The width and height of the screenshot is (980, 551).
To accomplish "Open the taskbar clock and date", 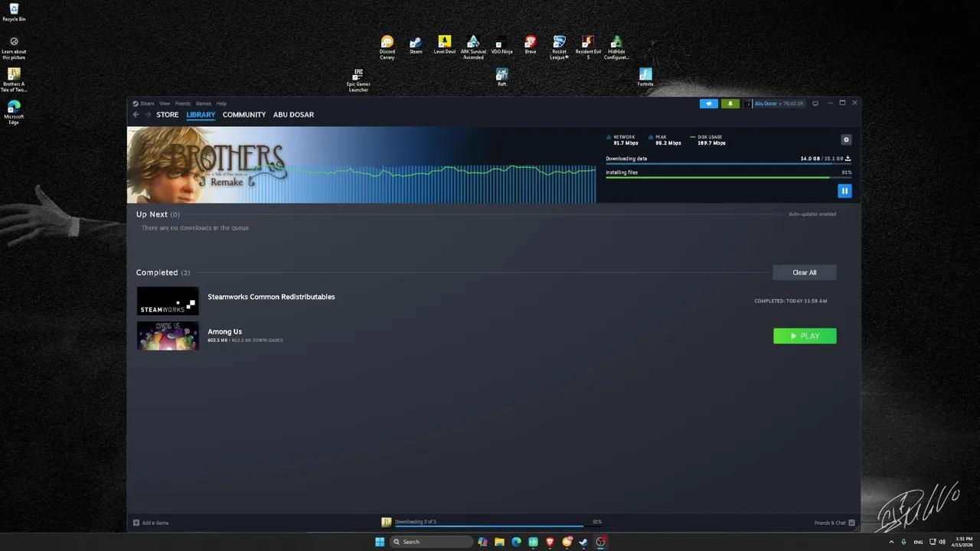I will coord(962,542).
